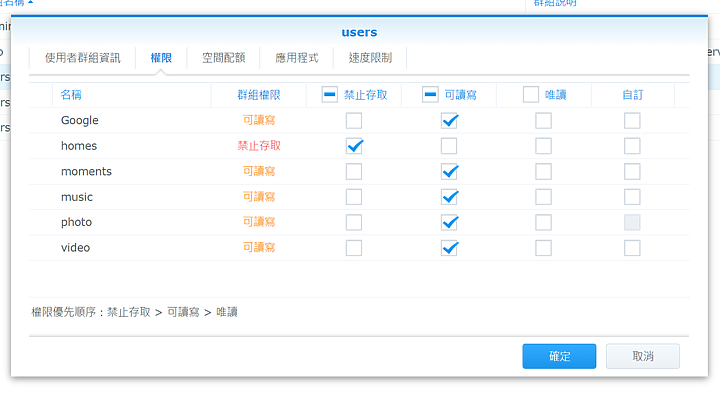720x397 pixels.
Task: Check 自訂 for video folder
Action: [632, 248]
